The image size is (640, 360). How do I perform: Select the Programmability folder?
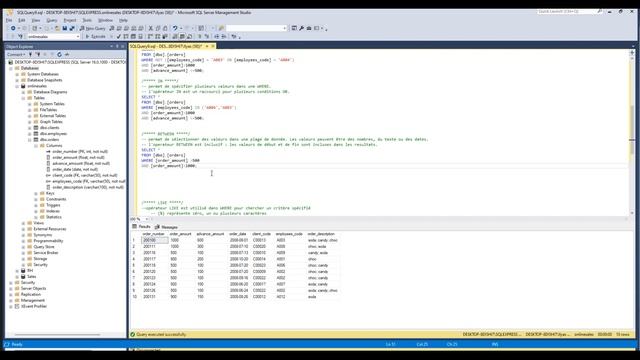pyautogui.click(x=48, y=241)
